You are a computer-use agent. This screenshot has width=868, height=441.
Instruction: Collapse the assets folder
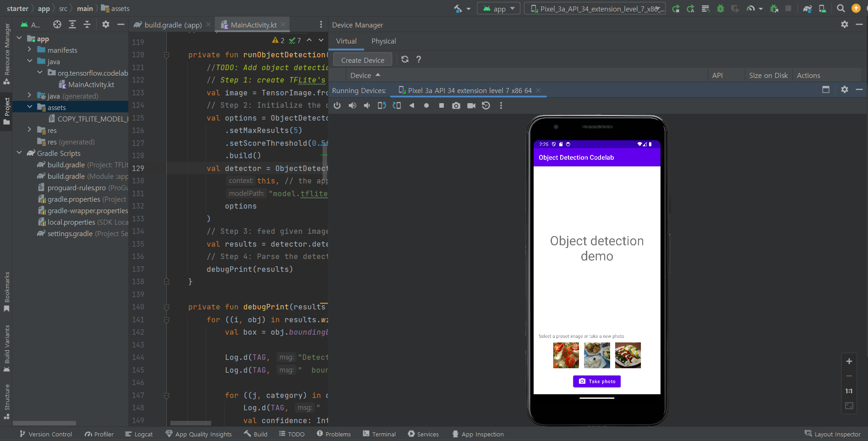click(x=29, y=107)
